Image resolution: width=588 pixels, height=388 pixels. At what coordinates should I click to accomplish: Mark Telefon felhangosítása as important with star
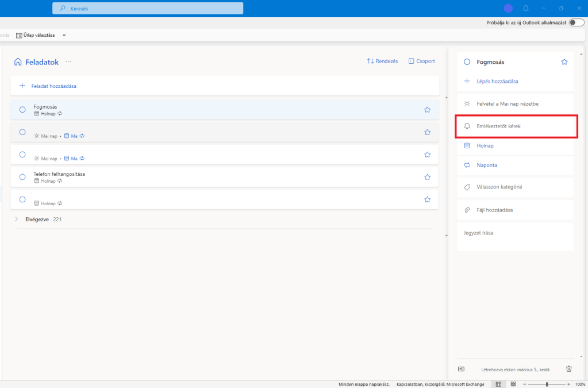click(427, 177)
